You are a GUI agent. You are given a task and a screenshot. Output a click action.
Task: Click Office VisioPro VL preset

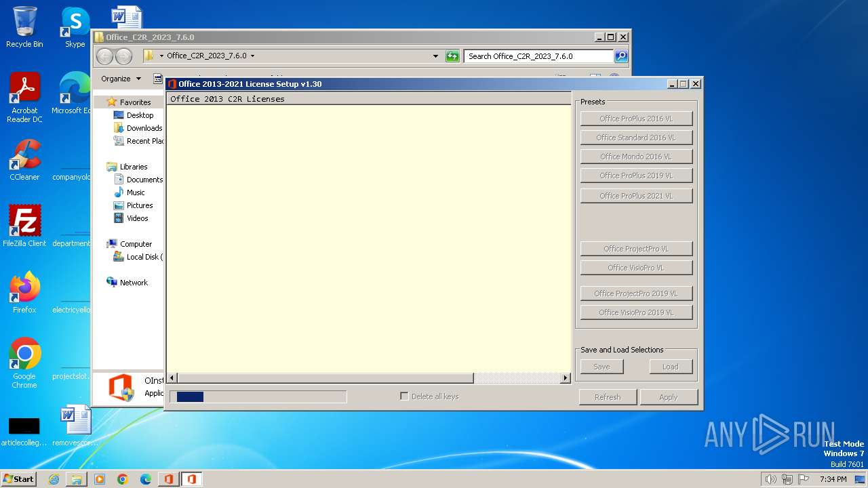(x=636, y=268)
